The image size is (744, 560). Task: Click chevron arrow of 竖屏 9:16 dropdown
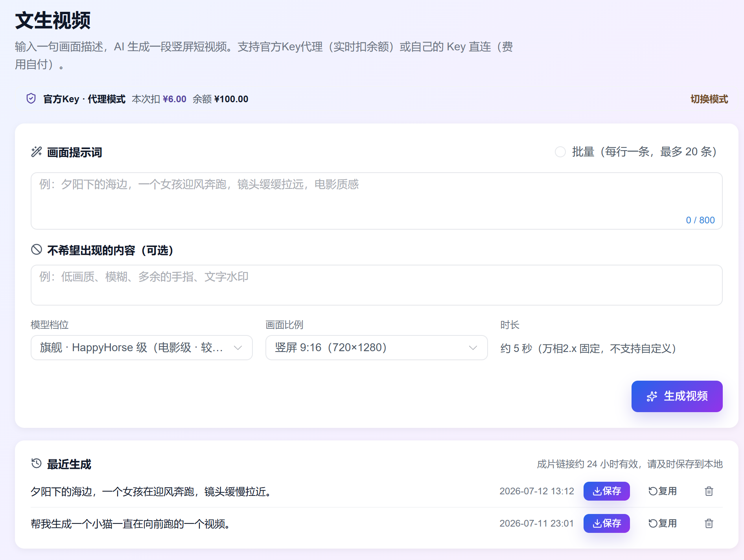[x=473, y=348]
